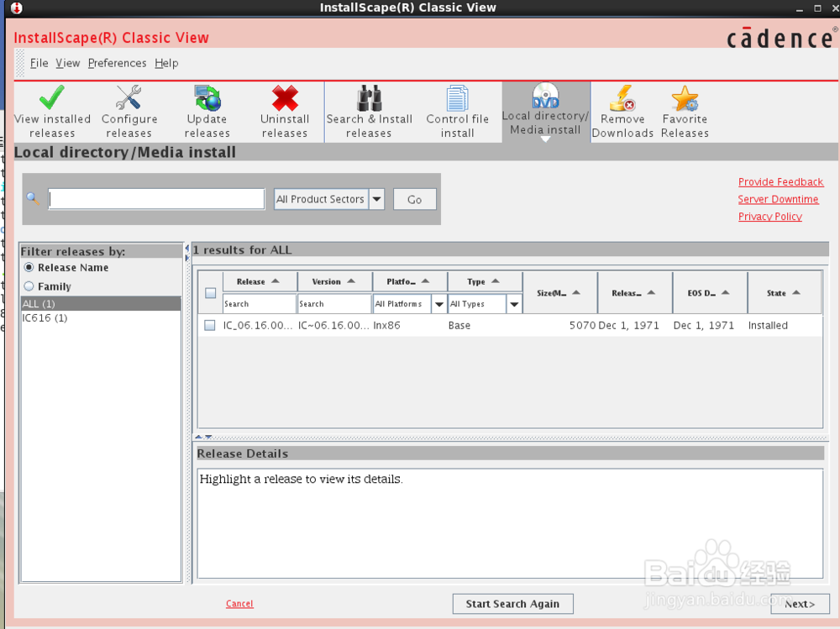840x629 pixels.
Task: Open Provide Feedback link
Action: (780, 182)
